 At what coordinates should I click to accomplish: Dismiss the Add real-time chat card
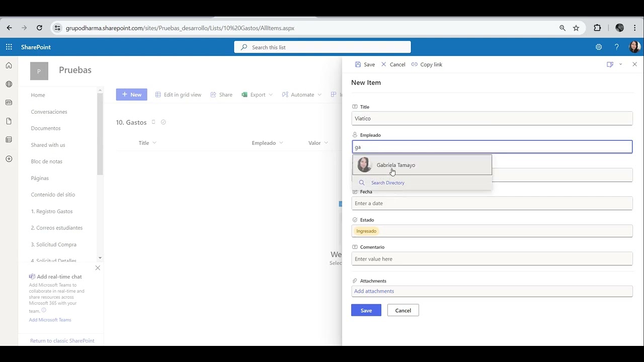tap(98, 268)
